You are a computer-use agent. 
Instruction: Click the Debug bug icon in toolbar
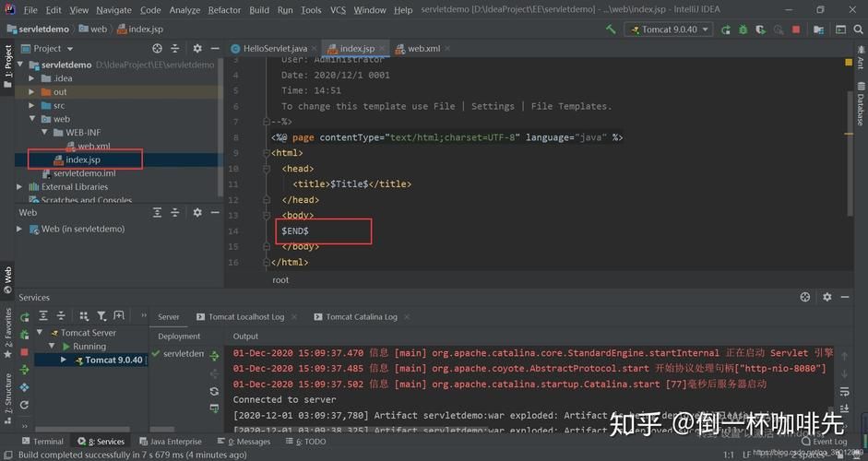[743, 30]
